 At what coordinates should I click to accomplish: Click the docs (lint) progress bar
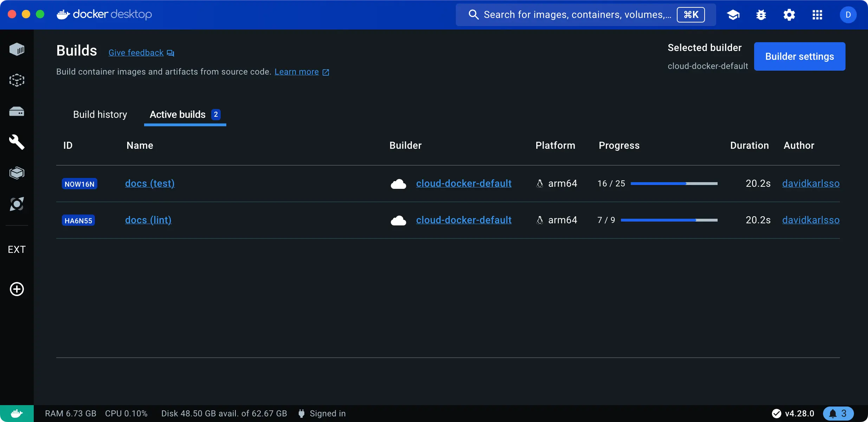669,220
